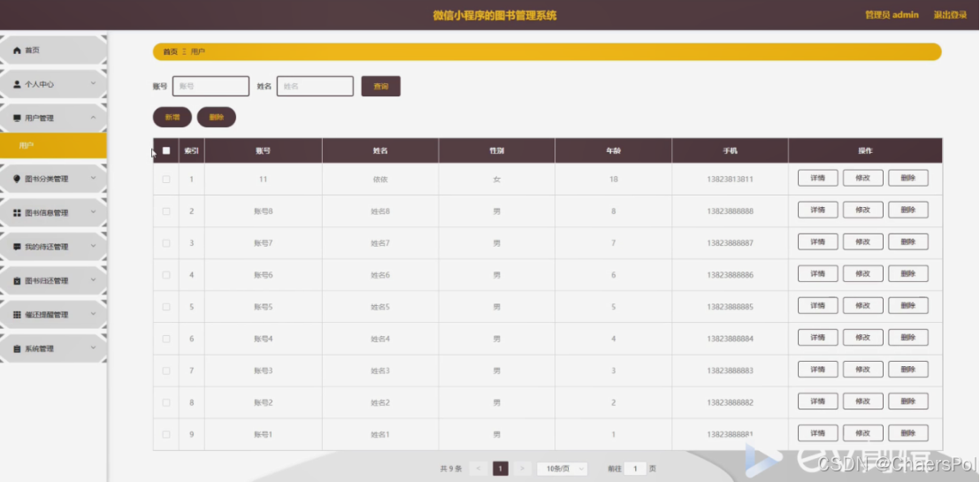Check the row for 账号2
Image resolution: width=980 pixels, height=482 pixels.
pos(166,402)
